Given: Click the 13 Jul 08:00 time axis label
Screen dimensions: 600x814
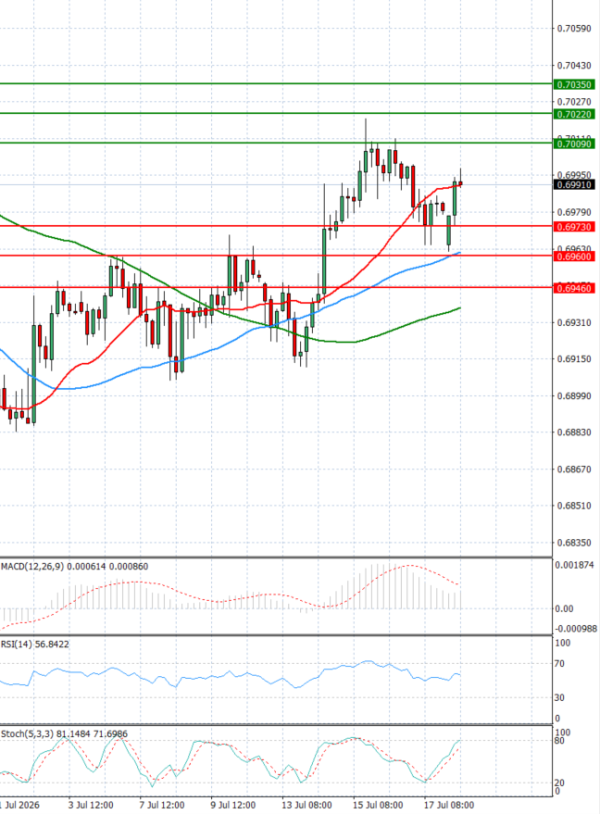Looking at the screenshot, I should [307, 805].
